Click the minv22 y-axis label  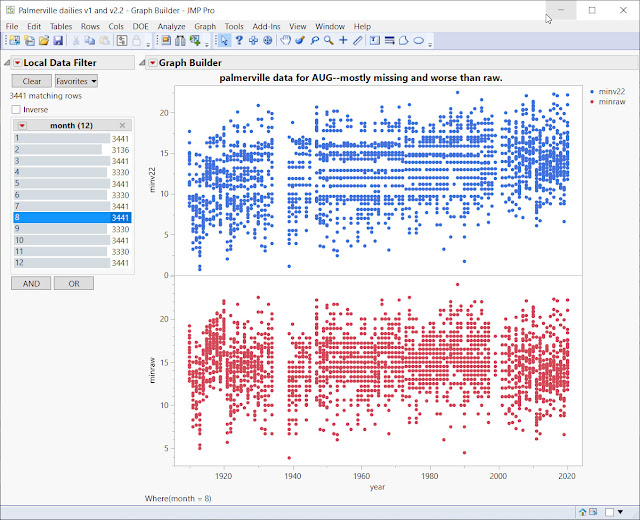152,180
